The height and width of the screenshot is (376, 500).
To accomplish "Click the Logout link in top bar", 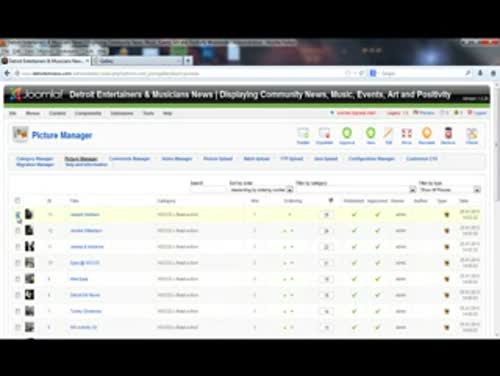I will point(477,113).
